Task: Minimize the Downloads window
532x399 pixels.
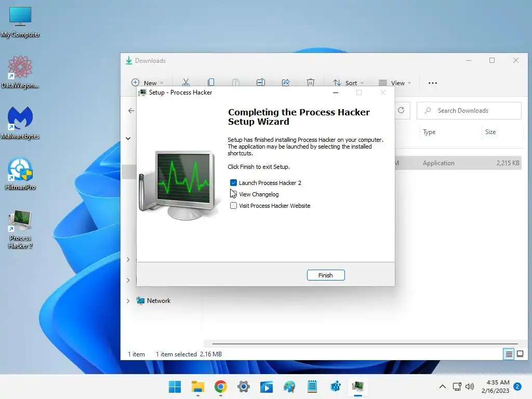Action: pos(469,60)
